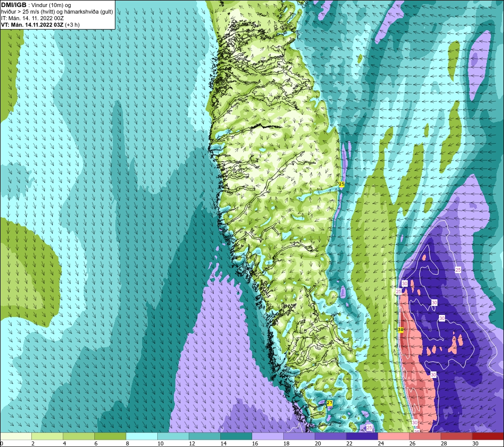Pick the 10–12 m/s turquoise legend swatch

click(173, 436)
